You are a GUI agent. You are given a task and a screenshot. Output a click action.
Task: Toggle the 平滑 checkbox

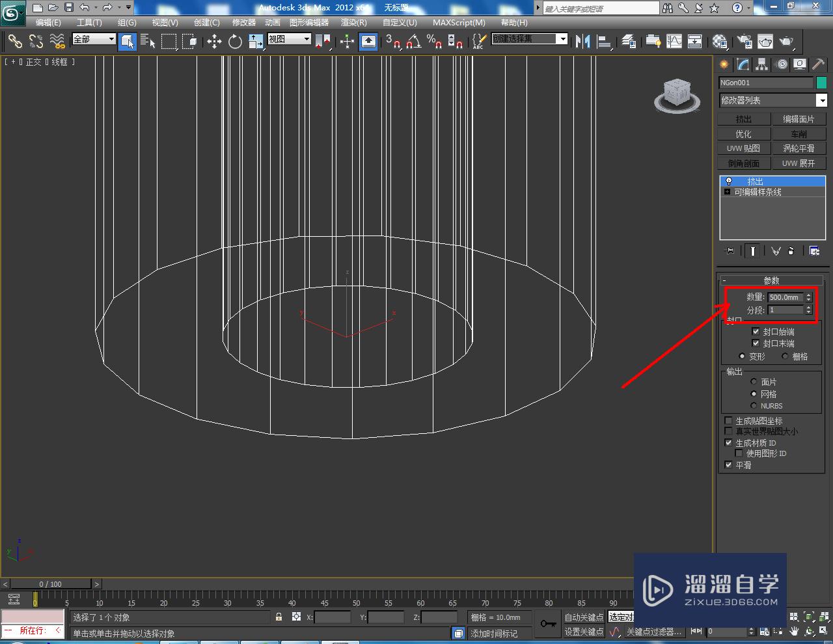click(x=729, y=465)
